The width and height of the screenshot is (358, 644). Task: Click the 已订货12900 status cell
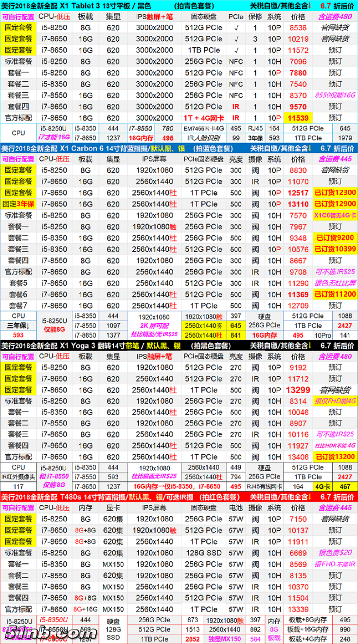tap(335, 204)
